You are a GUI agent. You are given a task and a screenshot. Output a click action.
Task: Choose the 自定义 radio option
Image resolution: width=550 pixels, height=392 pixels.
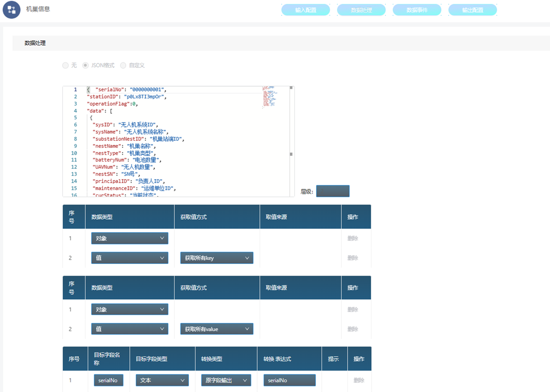pos(123,65)
